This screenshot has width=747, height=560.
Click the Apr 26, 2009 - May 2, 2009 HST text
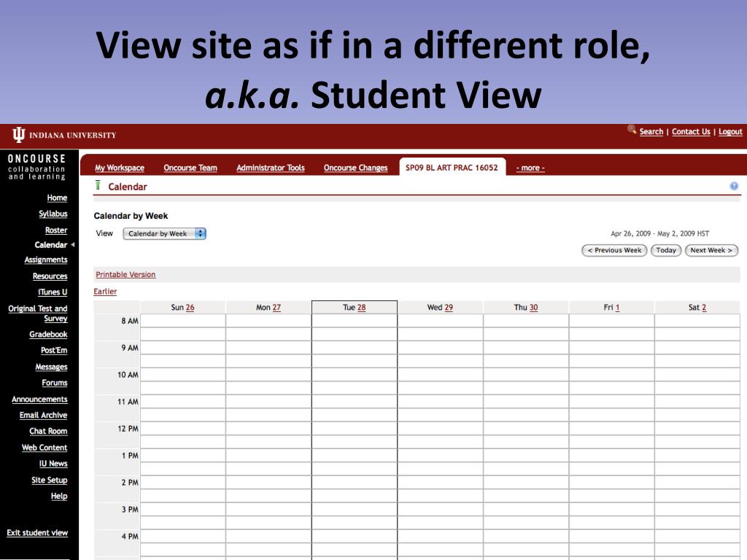(659, 233)
